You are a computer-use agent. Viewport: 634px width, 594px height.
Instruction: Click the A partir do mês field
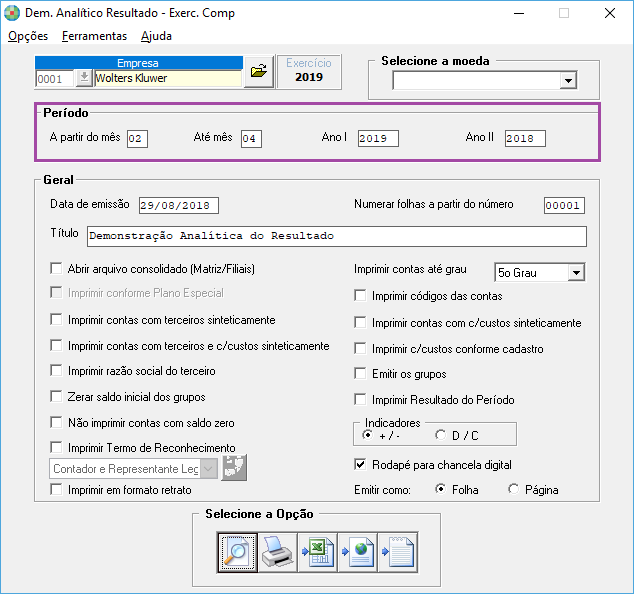137,139
